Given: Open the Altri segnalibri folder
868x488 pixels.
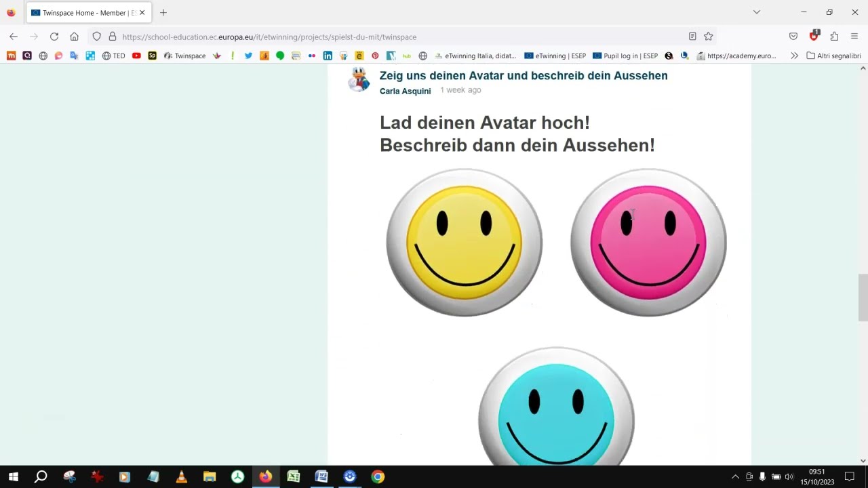Looking at the screenshot, I should click(833, 56).
